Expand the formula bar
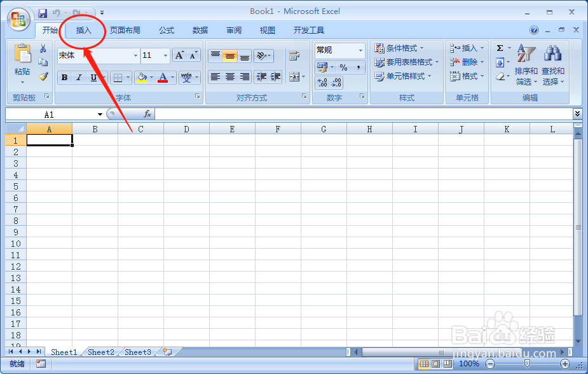This screenshot has width=588, height=374. 577,113
